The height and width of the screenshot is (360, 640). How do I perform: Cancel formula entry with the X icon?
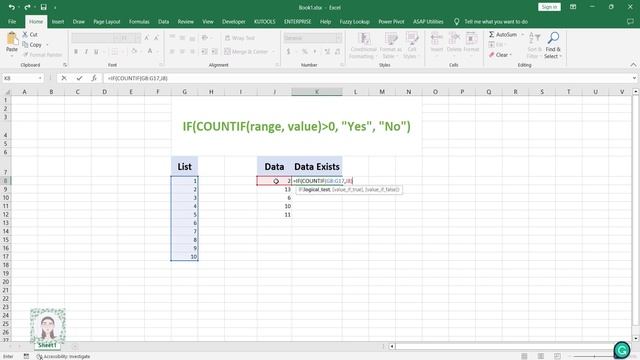(x=64, y=78)
